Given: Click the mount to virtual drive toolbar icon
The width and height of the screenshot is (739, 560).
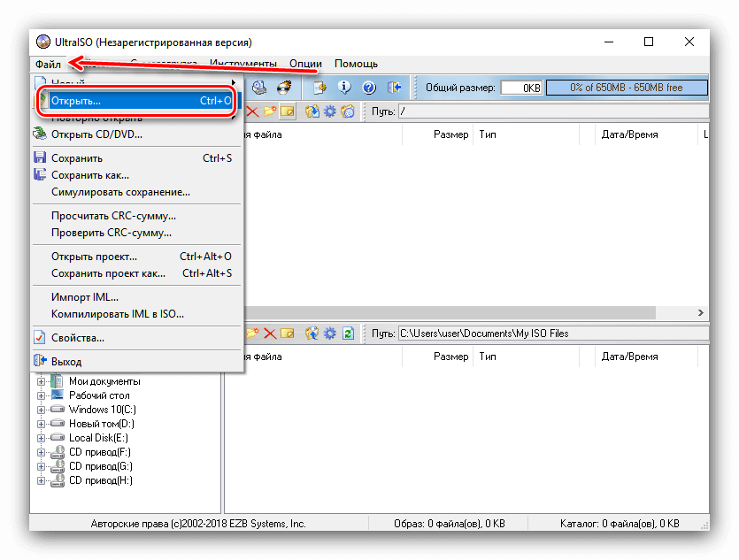Looking at the screenshot, I should tap(258, 88).
